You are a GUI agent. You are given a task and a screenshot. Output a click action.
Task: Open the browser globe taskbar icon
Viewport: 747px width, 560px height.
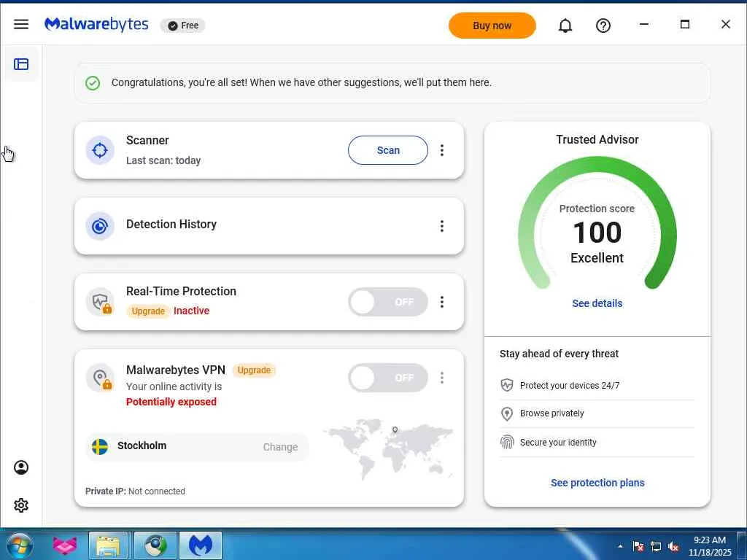pyautogui.click(x=155, y=545)
